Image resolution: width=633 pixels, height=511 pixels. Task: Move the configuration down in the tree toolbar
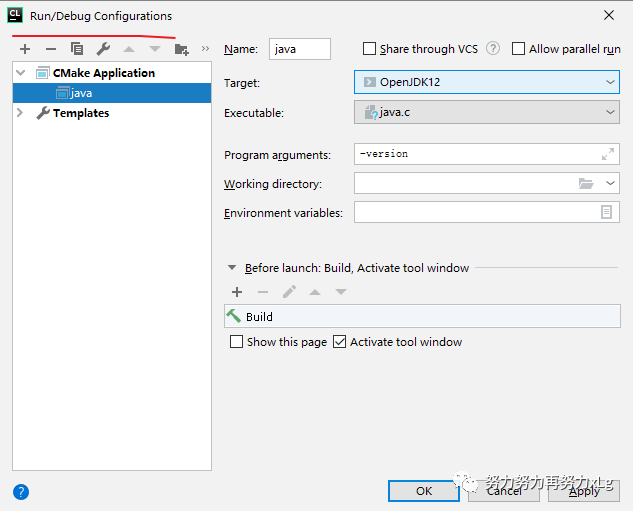click(x=155, y=49)
